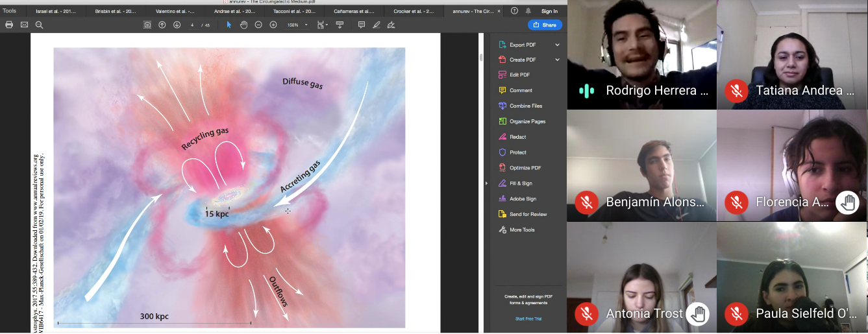Send file by email envelope icon
868x334 pixels.
(x=24, y=25)
